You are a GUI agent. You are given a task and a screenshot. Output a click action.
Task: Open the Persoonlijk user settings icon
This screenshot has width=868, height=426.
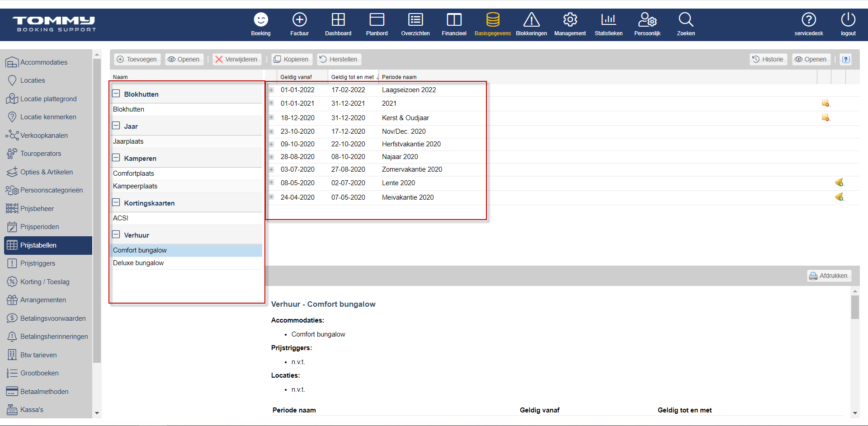click(x=647, y=20)
